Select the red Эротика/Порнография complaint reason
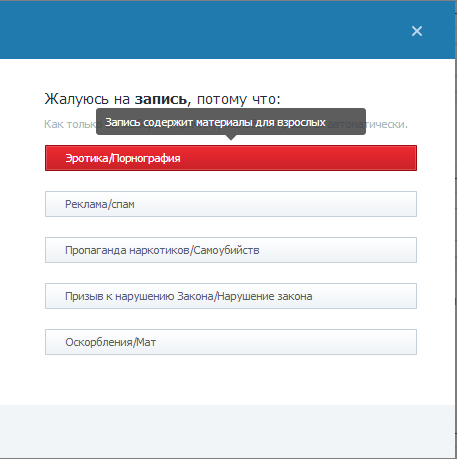 (x=231, y=158)
